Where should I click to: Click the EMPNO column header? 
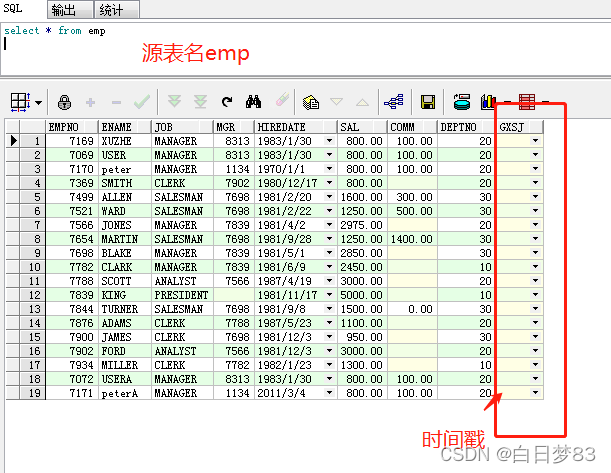coord(72,127)
